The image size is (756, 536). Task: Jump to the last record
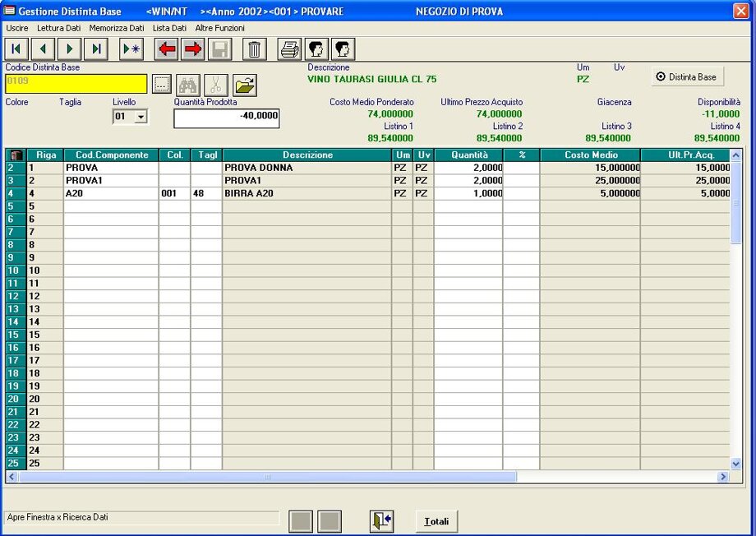[x=96, y=49]
